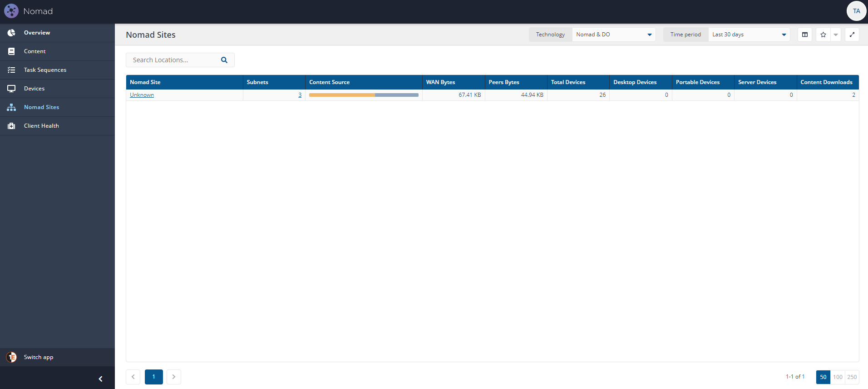Viewport: 868px width, 389px height.
Task: Click the Nomad Sites hierarchy icon
Action: coord(11,107)
